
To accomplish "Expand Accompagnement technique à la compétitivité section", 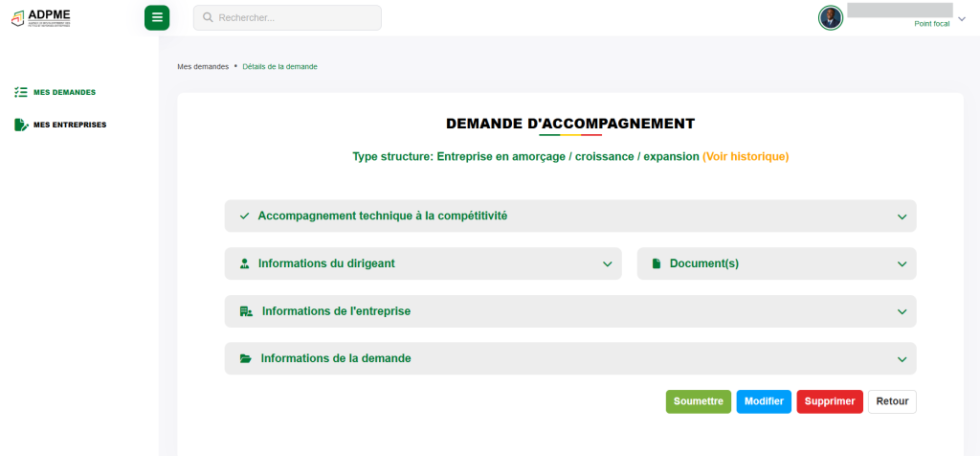I will point(902,217).
